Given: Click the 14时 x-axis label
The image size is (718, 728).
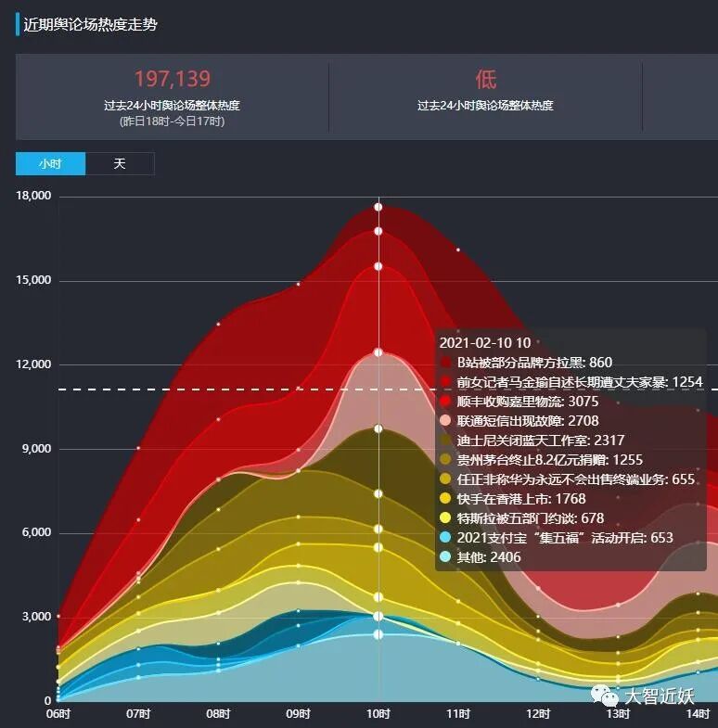Looking at the screenshot, I should click(698, 713).
